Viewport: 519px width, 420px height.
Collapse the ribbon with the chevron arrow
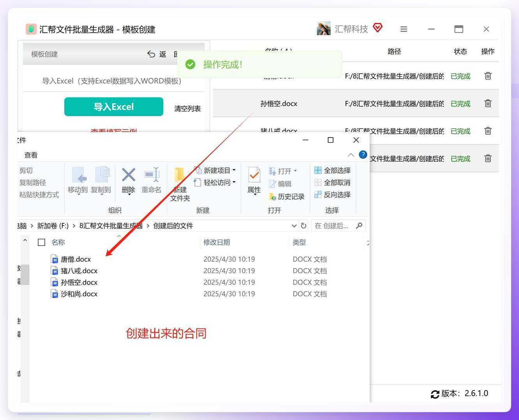coord(351,155)
